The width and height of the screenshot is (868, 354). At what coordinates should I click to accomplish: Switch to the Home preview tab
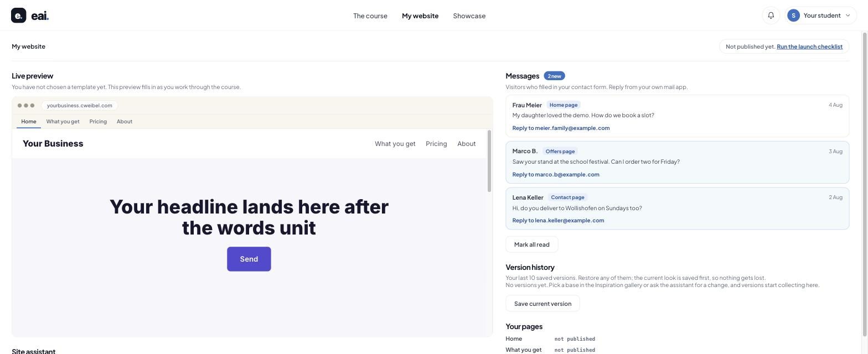point(29,122)
